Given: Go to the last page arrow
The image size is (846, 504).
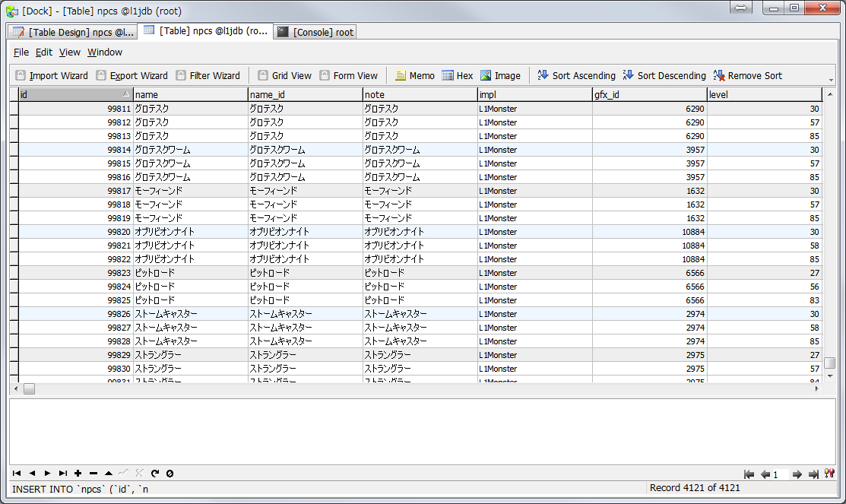Looking at the screenshot, I should (x=813, y=474).
